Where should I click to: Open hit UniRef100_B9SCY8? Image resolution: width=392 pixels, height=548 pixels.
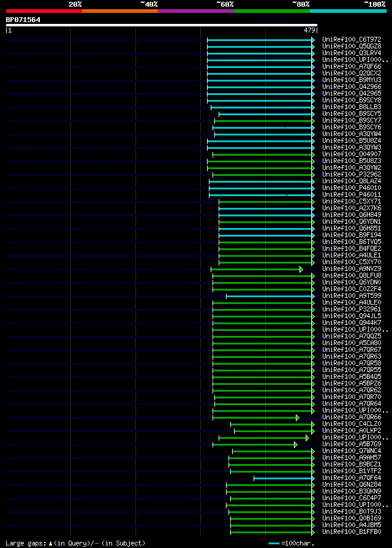tap(352, 101)
